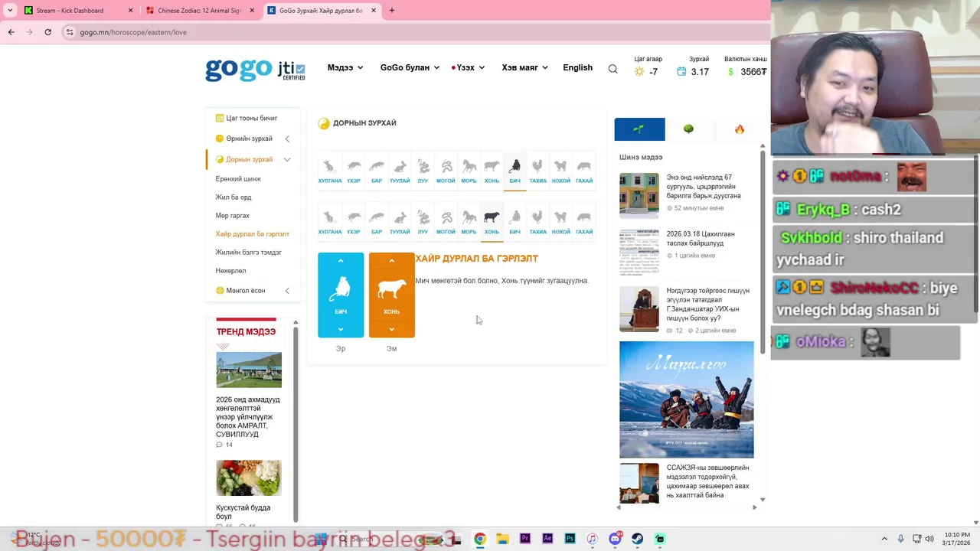Image resolution: width=980 pixels, height=551 pixels.
Task: Open the Маргалгоо winter banner image
Action: pos(686,399)
